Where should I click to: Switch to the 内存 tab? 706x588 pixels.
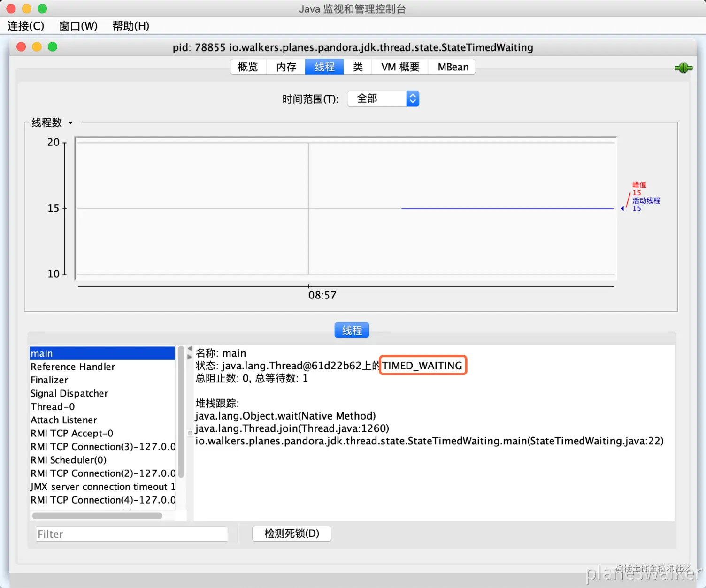pos(285,67)
